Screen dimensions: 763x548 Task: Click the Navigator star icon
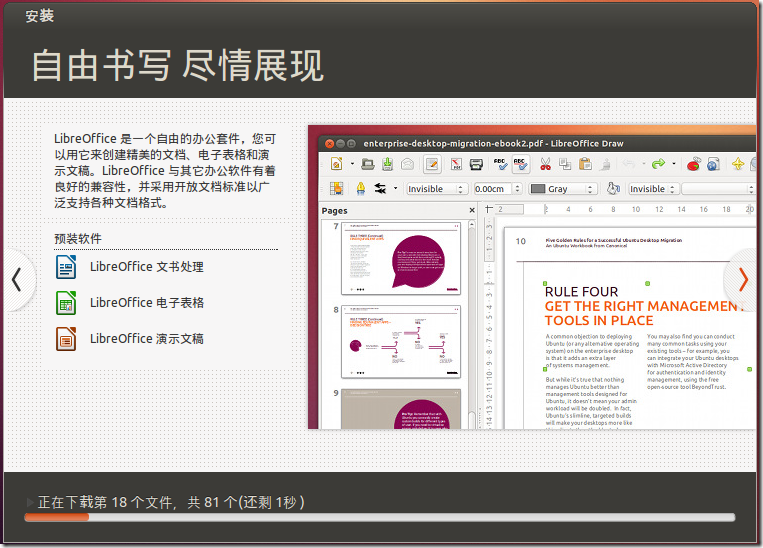738,164
